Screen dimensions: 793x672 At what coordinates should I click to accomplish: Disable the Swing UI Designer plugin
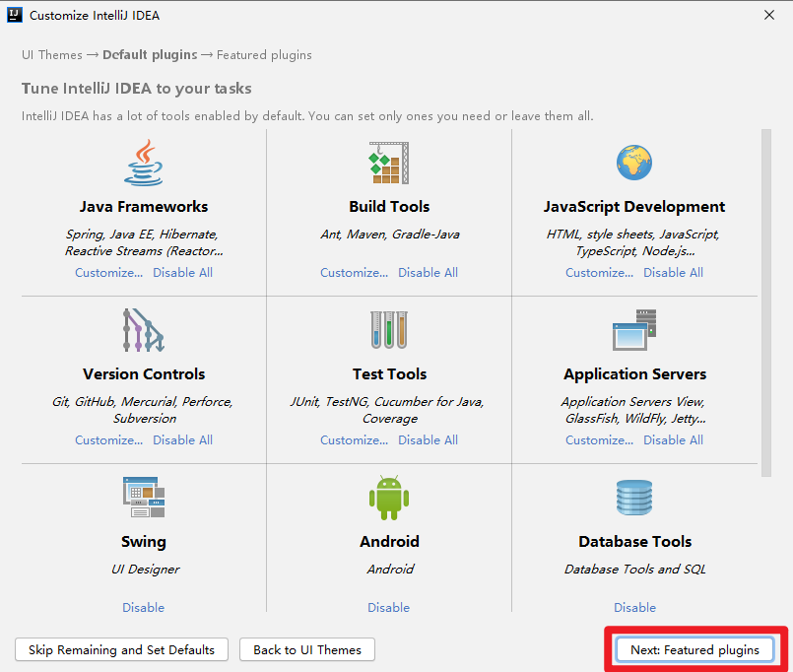click(x=144, y=607)
